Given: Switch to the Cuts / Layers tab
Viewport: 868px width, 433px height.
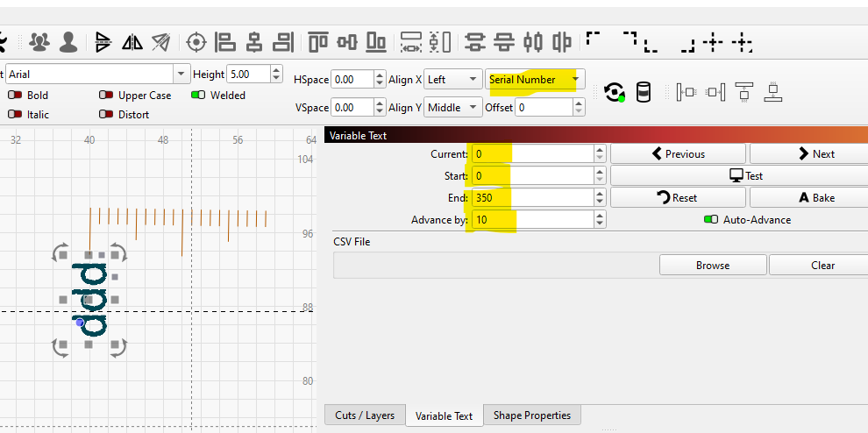Looking at the screenshot, I should 364,415.
